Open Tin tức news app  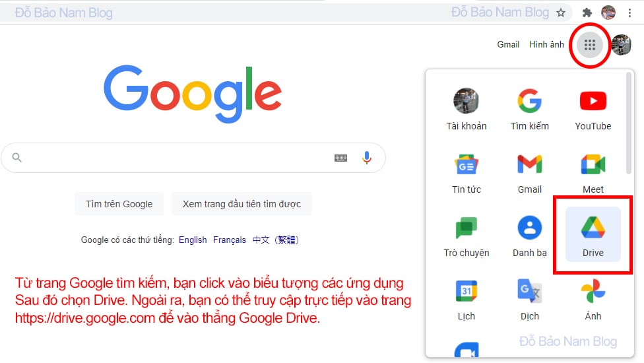pos(466,173)
